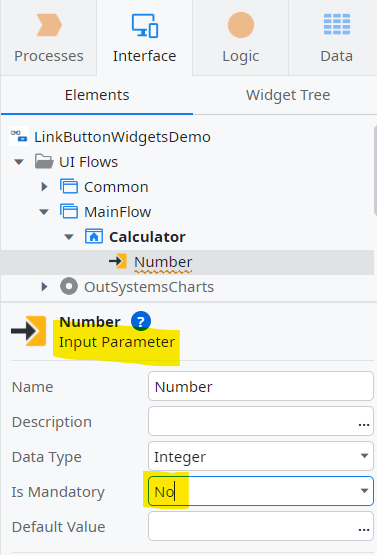Click the large Input Parameter arrow icon
The width and height of the screenshot is (377, 555).
click(29, 331)
